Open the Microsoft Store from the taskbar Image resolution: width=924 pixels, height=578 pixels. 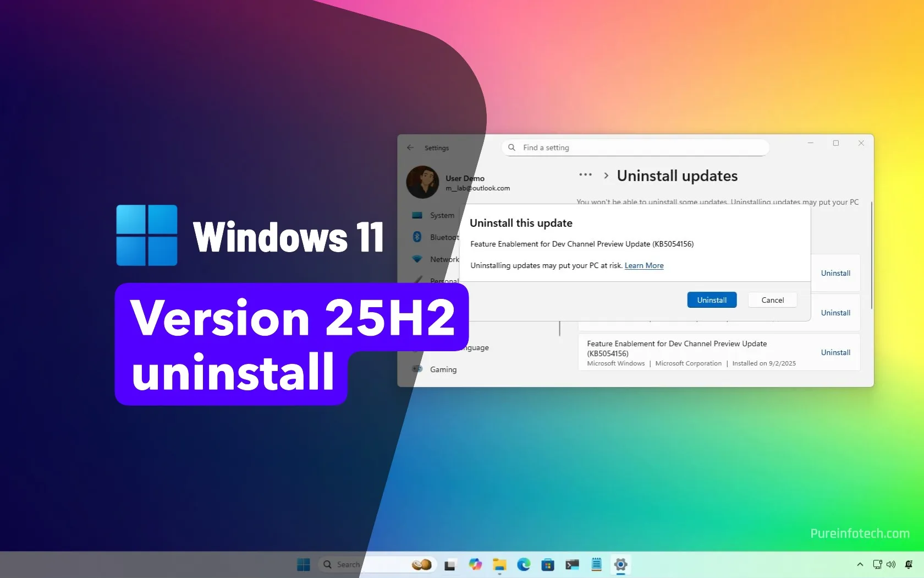click(x=547, y=564)
